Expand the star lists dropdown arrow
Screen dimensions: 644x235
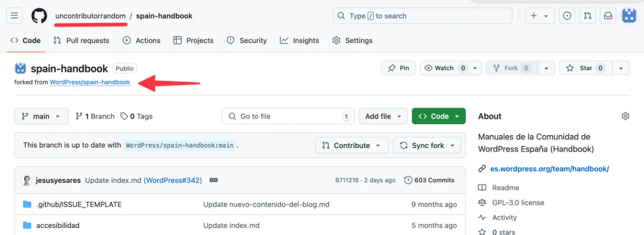[621, 68]
